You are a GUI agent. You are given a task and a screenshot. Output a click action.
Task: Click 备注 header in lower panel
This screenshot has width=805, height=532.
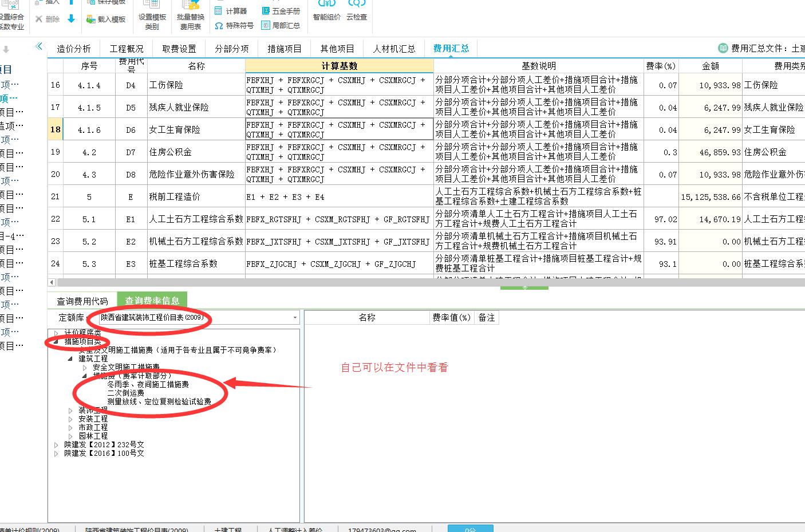487,317
